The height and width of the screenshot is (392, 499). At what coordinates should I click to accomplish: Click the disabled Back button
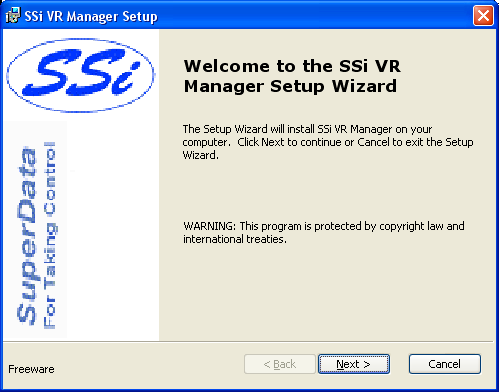pos(280,364)
